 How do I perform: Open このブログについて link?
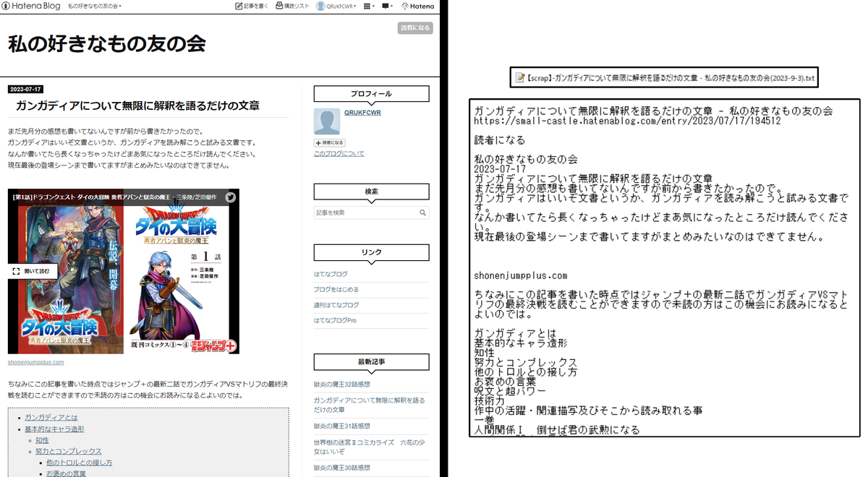339,154
